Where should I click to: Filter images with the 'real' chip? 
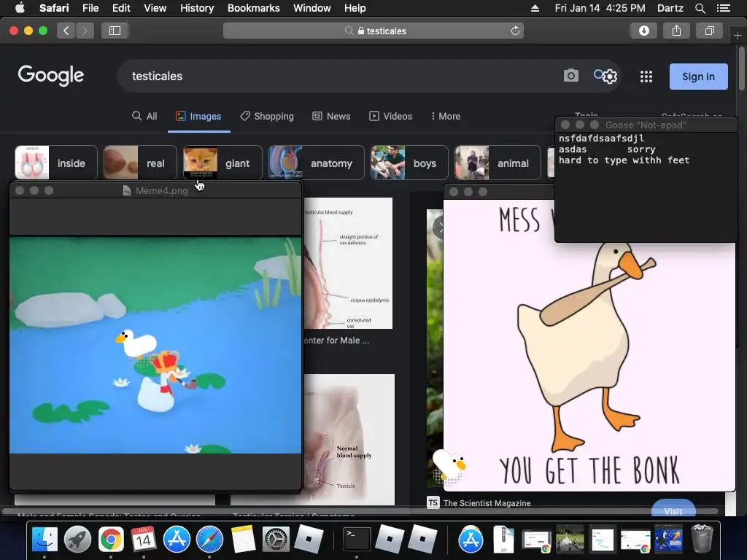[x=140, y=163]
